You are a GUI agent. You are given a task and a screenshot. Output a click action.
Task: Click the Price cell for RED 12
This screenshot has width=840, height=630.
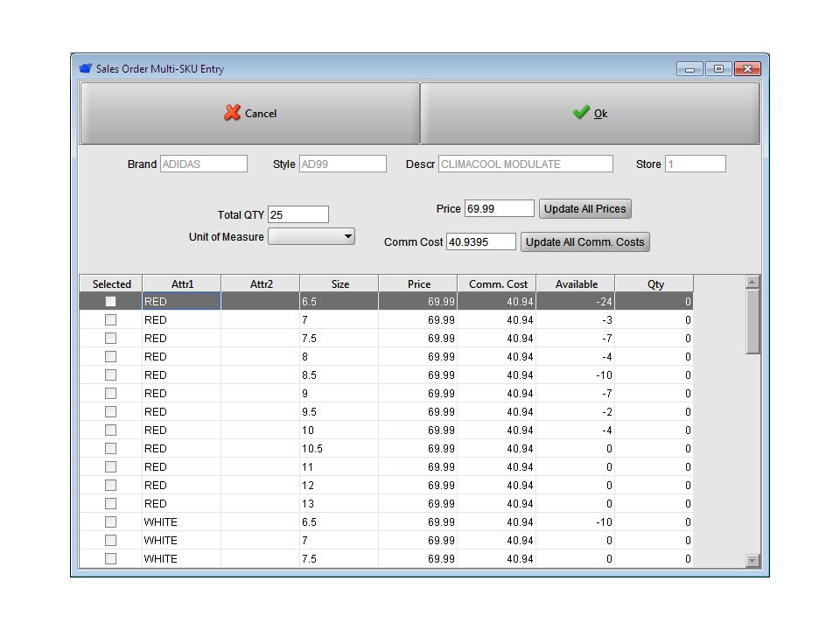click(x=418, y=486)
